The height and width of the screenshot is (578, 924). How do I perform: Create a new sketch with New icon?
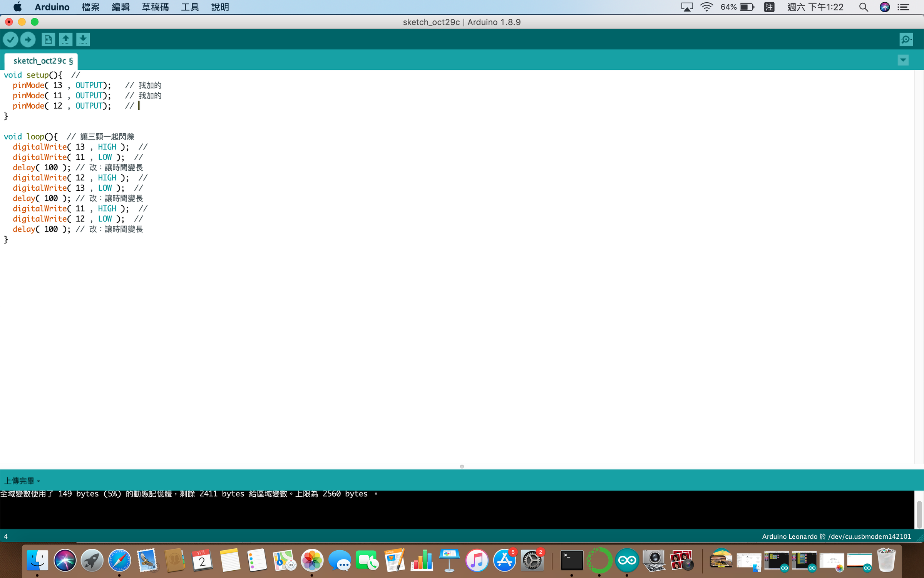48,39
